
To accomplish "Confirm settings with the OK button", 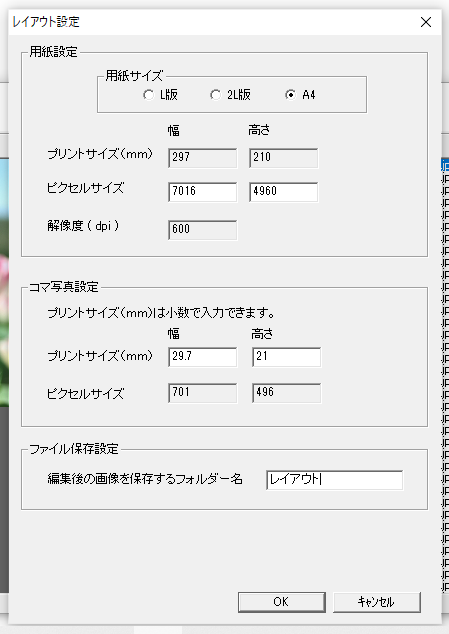I will (x=282, y=602).
